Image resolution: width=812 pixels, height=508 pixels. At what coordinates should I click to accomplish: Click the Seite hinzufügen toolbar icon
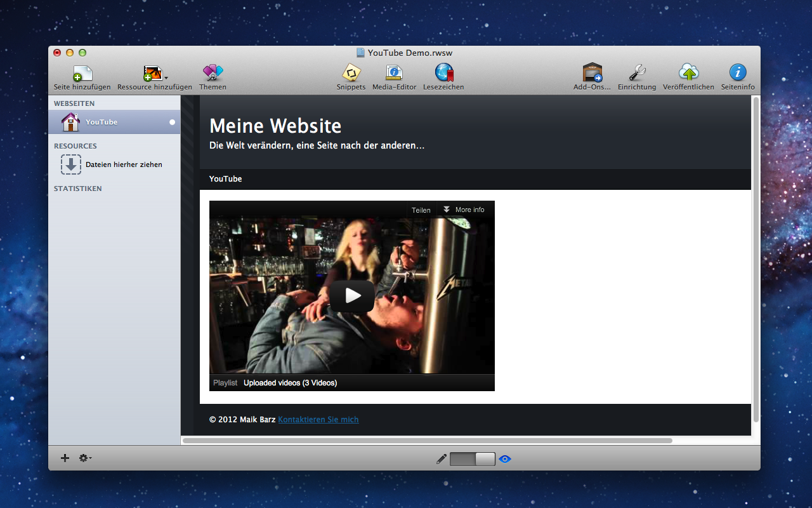coord(82,72)
